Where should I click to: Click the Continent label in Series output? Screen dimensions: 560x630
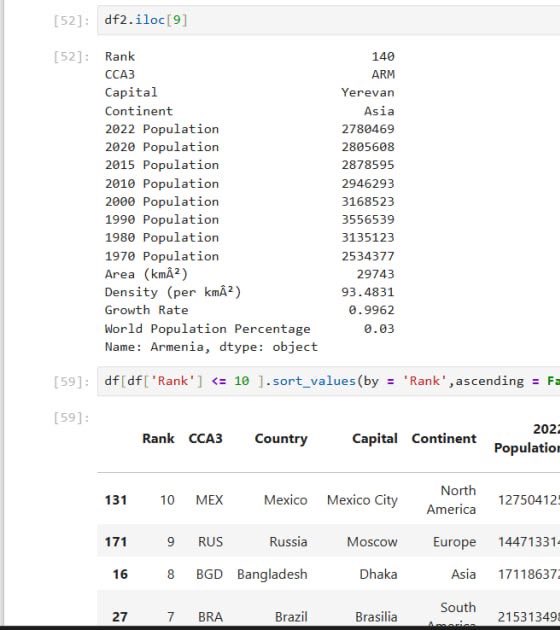139,111
